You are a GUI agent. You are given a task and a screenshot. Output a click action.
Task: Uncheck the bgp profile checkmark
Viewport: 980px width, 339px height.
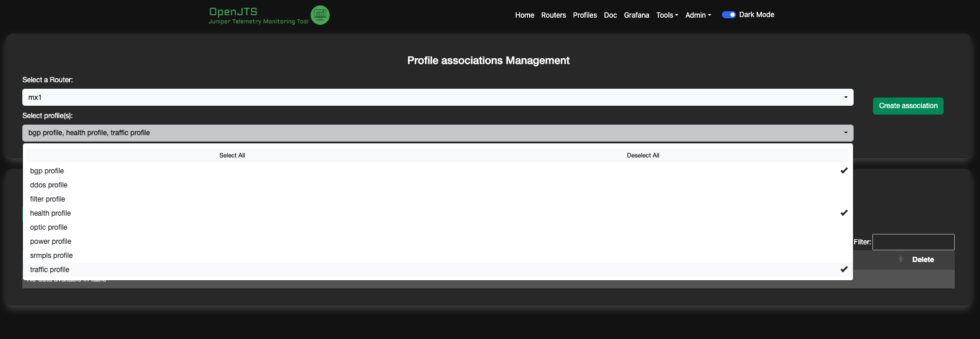[844, 171]
